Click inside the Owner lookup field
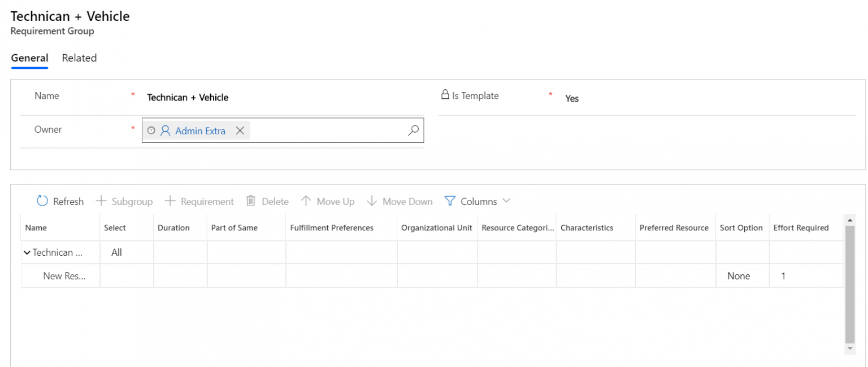 [283, 130]
